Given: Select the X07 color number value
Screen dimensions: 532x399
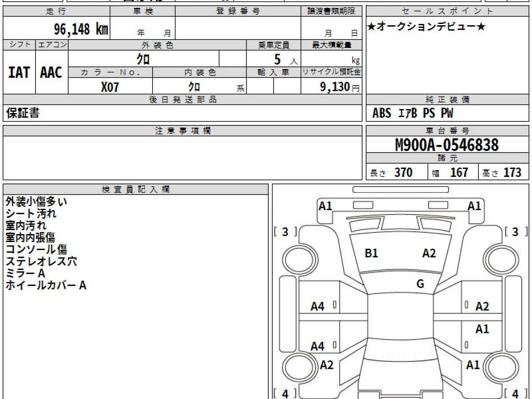Looking at the screenshot, I should pos(110,87).
